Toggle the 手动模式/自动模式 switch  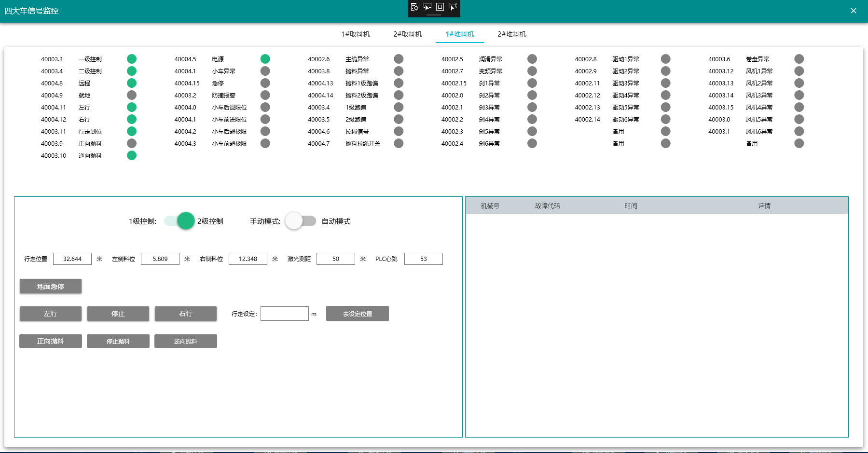300,221
